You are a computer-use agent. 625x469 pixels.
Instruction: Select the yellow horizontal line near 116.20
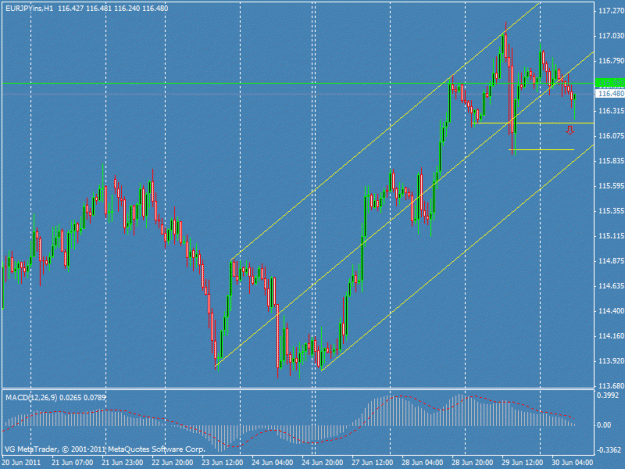click(534, 123)
